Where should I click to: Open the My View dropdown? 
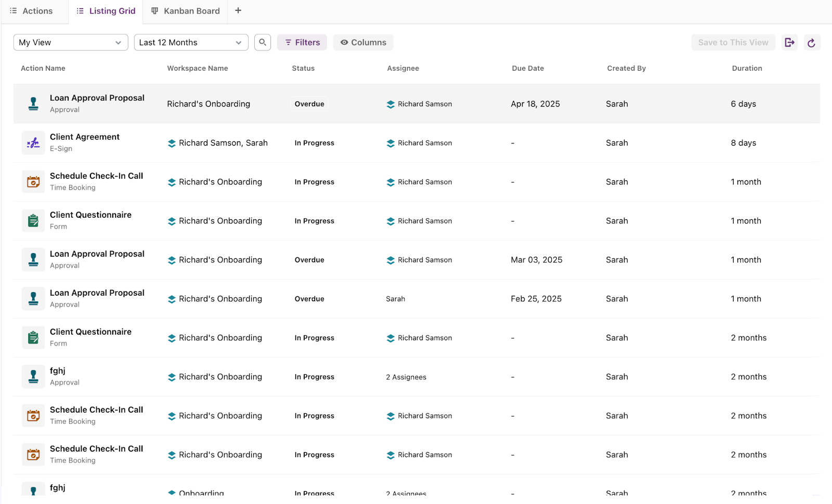tap(71, 42)
